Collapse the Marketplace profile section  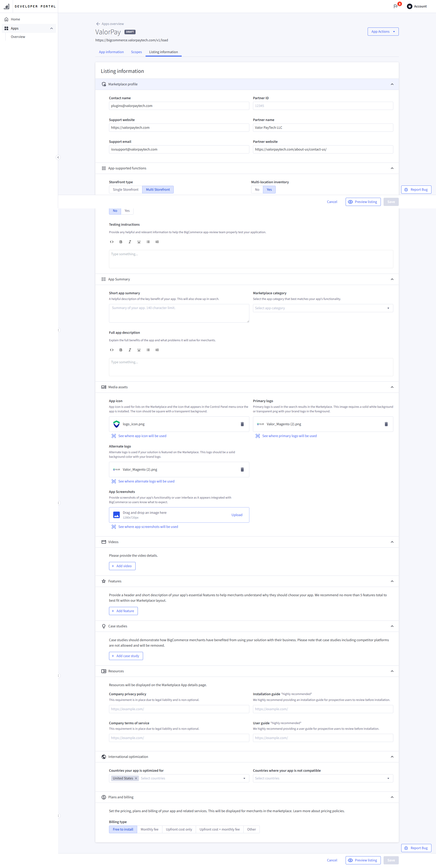[392, 84]
